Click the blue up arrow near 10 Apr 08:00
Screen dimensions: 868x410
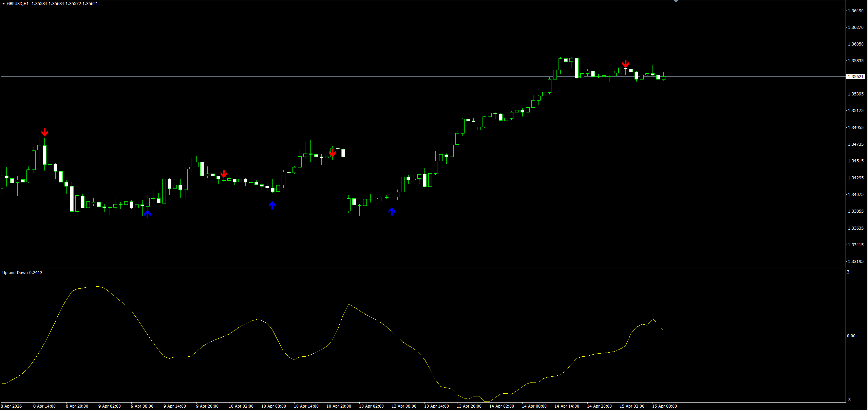[x=272, y=205]
